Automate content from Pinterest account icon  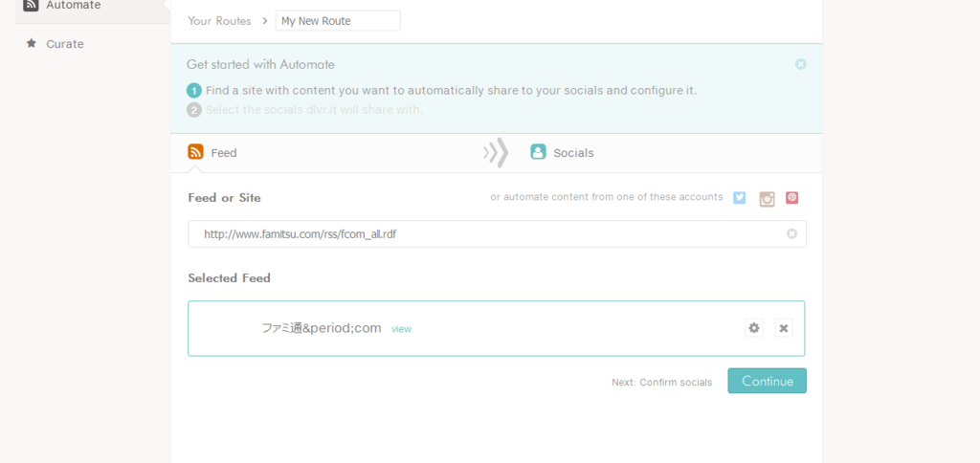(791, 197)
